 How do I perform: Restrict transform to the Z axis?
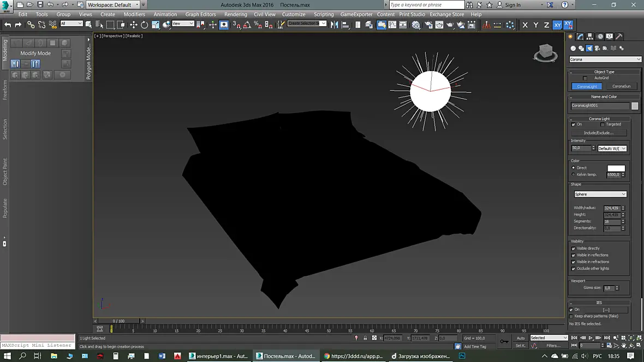click(546, 25)
